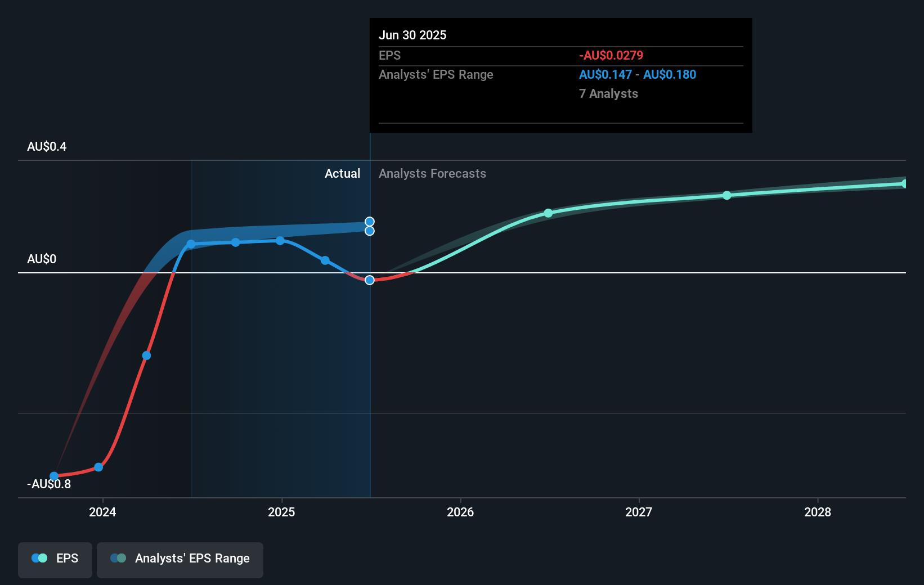Image resolution: width=924 pixels, height=585 pixels.
Task: Select the teal forecast point near 2026 midpoint
Action: (548, 213)
